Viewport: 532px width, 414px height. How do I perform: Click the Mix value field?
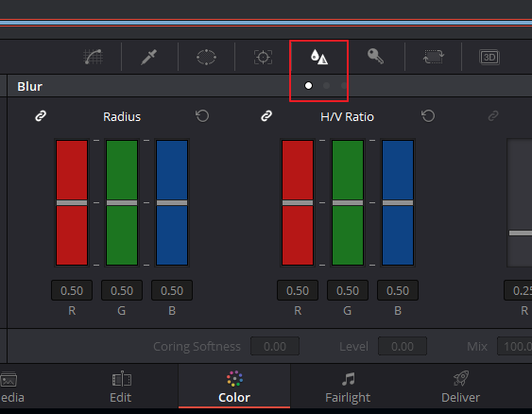515,346
